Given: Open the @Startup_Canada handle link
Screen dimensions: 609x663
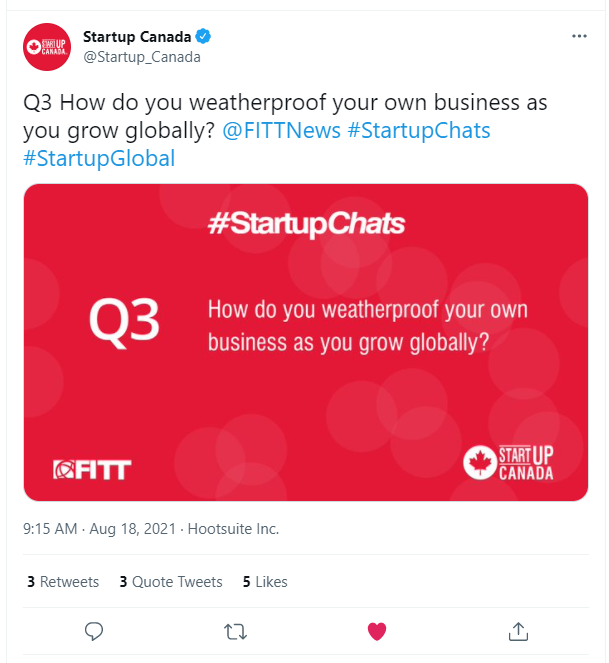Looking at the screenshot, I should click(142, 57).
